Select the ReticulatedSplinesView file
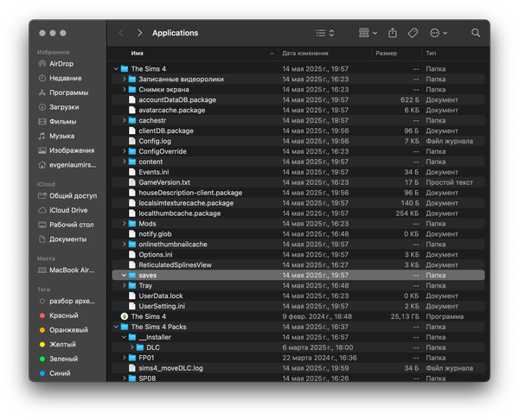 [298, 265]
